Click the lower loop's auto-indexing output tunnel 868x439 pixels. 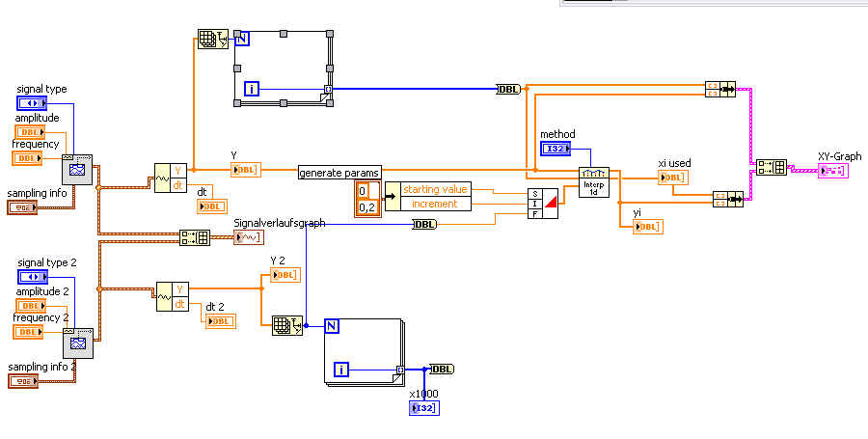(400, 370)
